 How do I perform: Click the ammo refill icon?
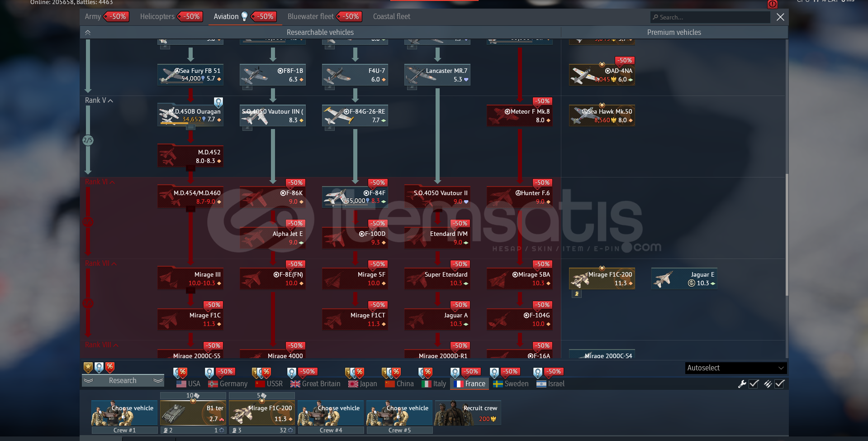point(768,384)
